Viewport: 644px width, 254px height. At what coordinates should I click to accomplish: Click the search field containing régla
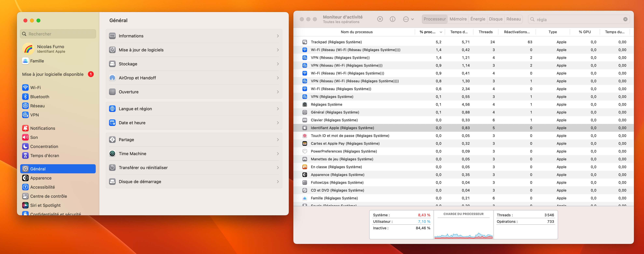click(579, 19)
